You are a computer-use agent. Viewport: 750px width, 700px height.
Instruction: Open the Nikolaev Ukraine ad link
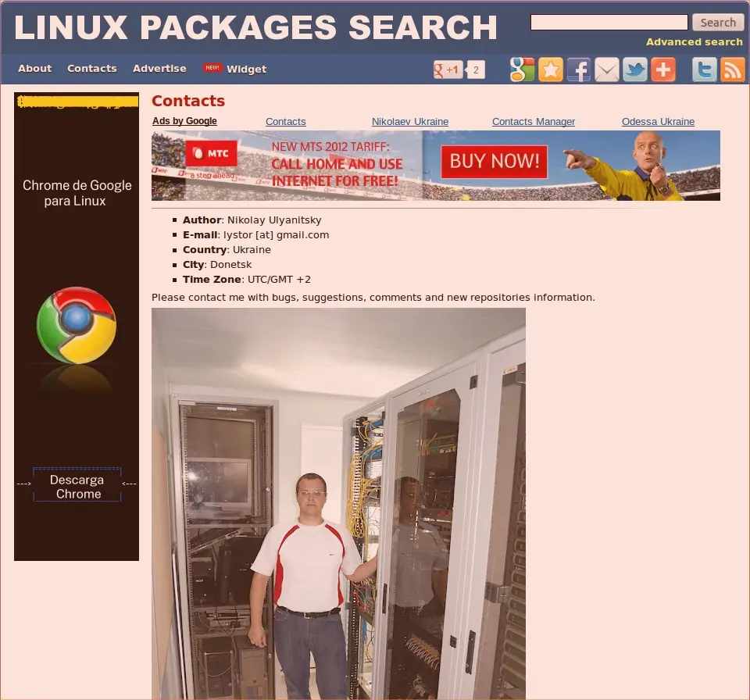tap(410, 122)
